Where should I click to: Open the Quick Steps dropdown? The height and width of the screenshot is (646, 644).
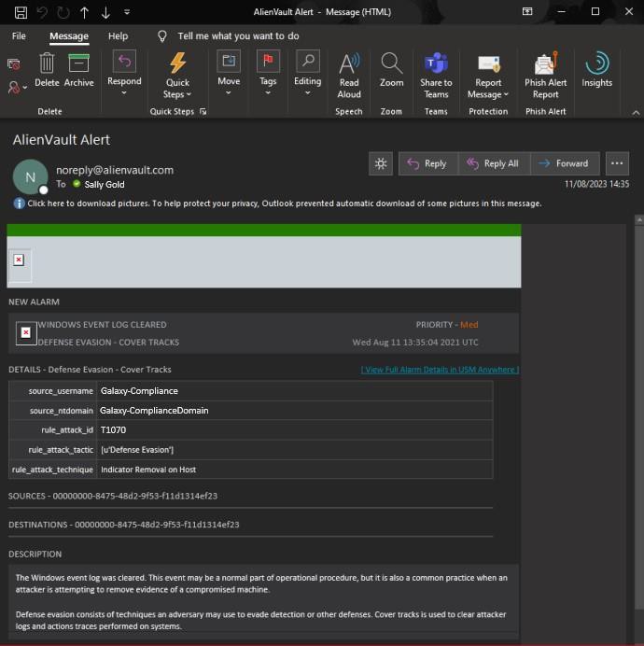click(176, 74)
